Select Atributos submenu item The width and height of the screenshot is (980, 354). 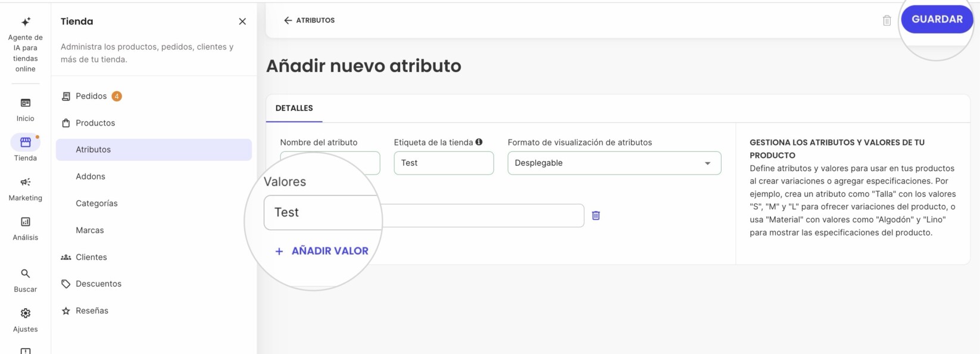click(x=154, y=150)
